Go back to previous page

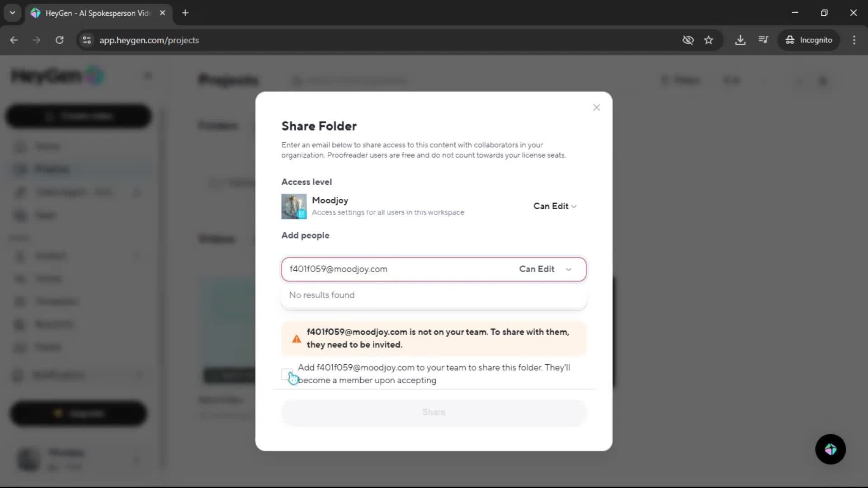14,40
